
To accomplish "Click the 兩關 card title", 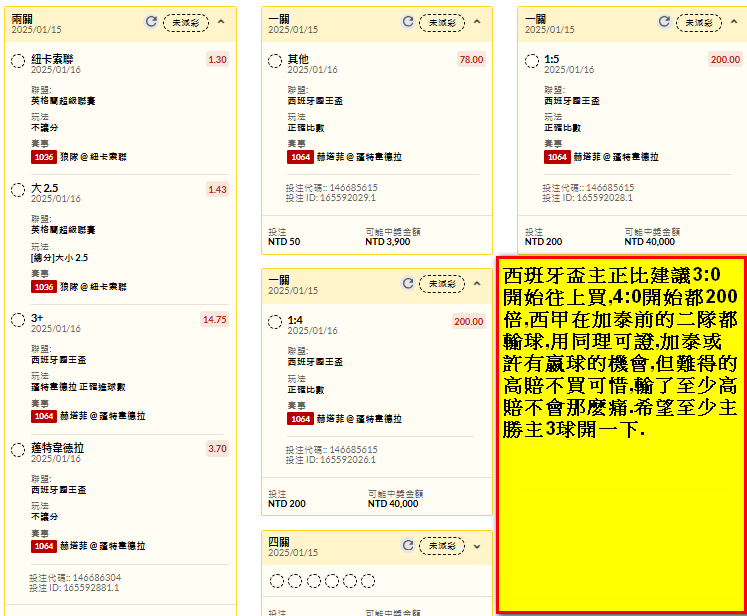I will pos(22,19).
